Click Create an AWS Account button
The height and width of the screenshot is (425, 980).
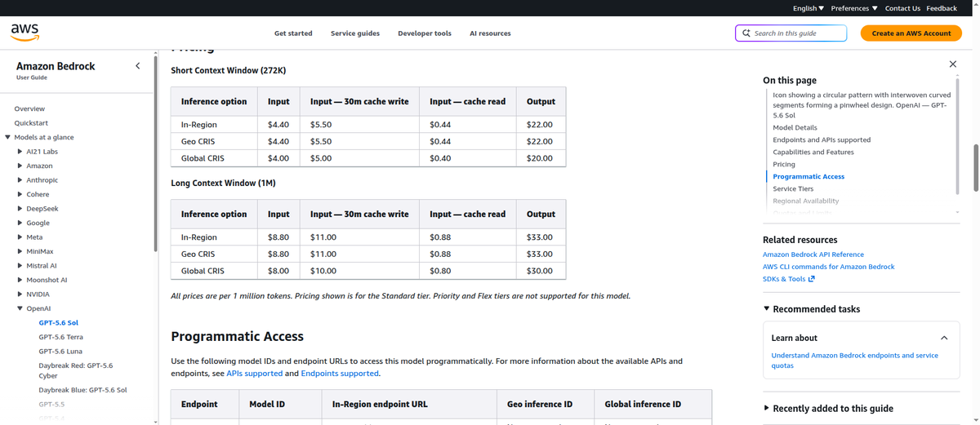pyautogui.click(x=911, y=33)
